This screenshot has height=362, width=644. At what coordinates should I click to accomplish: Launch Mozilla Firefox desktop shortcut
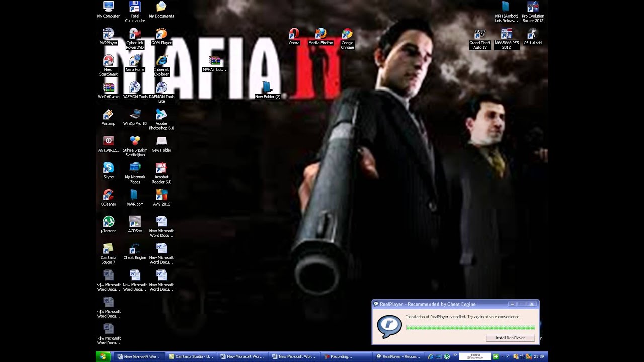click(321, 37)
